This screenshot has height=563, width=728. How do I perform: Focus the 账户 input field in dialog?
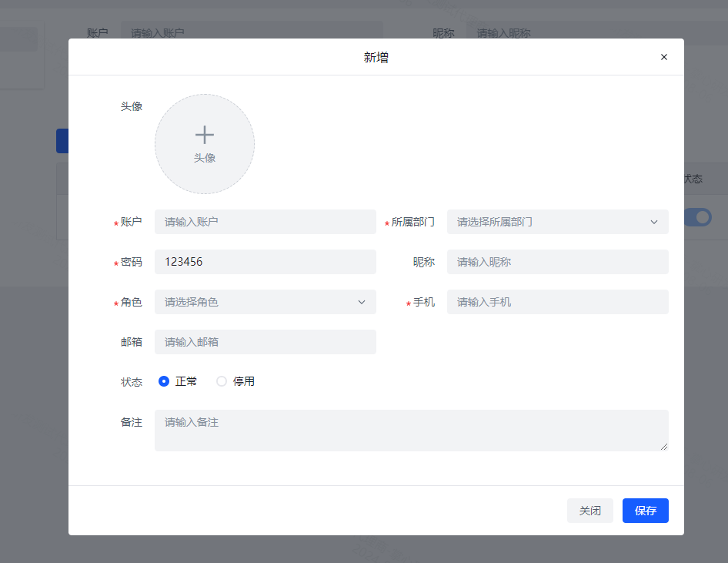click(265, 222)
